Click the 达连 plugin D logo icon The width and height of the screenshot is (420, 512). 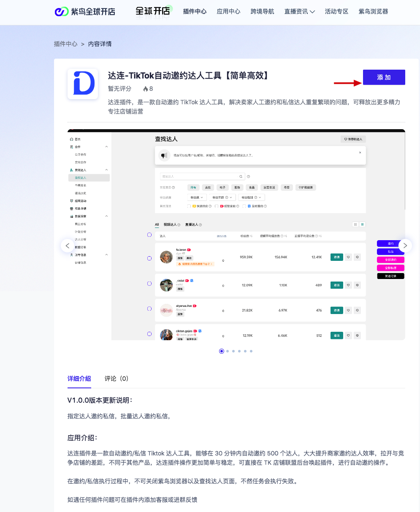pyautogui.click(x=83, y=84)
